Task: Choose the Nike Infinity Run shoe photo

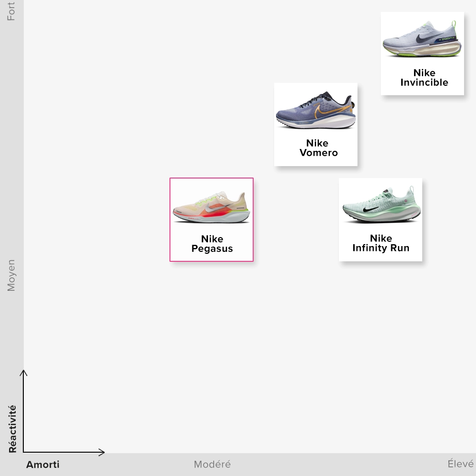Action: 381,207
